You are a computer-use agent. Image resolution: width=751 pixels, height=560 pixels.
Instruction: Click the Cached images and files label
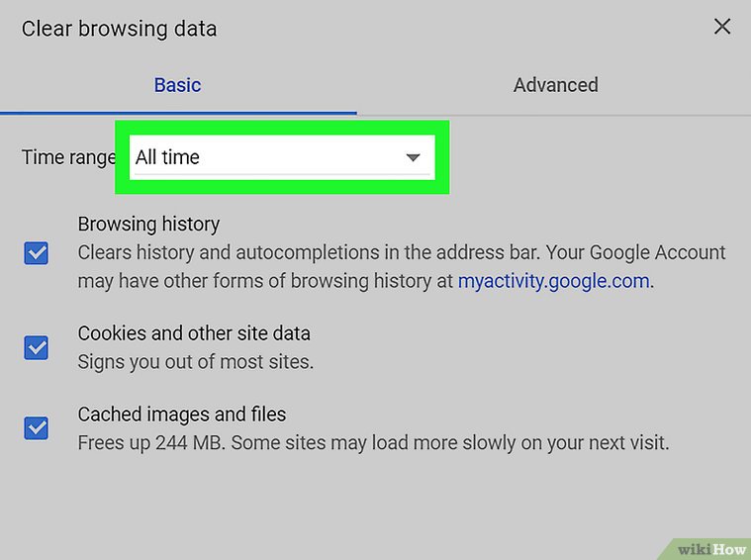(182, 415)
